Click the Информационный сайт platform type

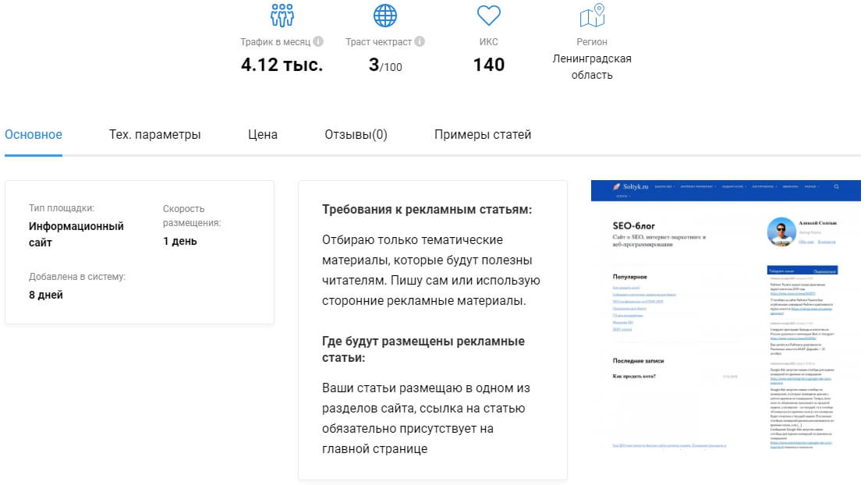click(76, 234)
